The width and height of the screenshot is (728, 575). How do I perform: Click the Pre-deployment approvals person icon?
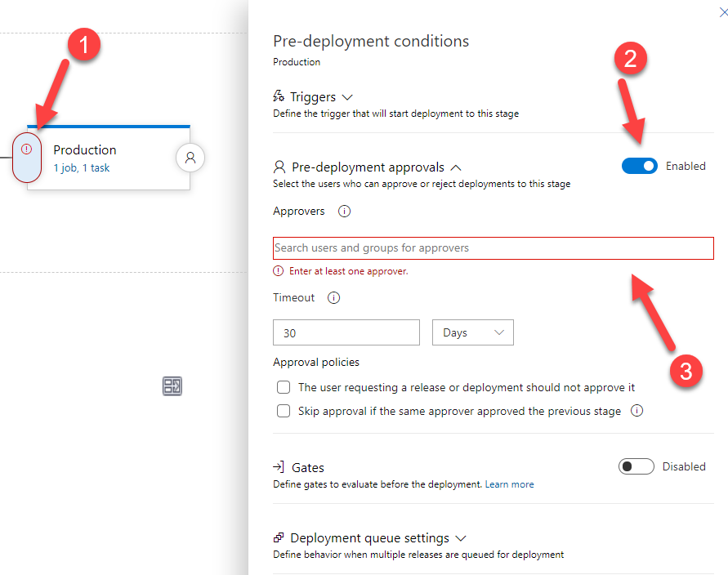coord(280,167)
